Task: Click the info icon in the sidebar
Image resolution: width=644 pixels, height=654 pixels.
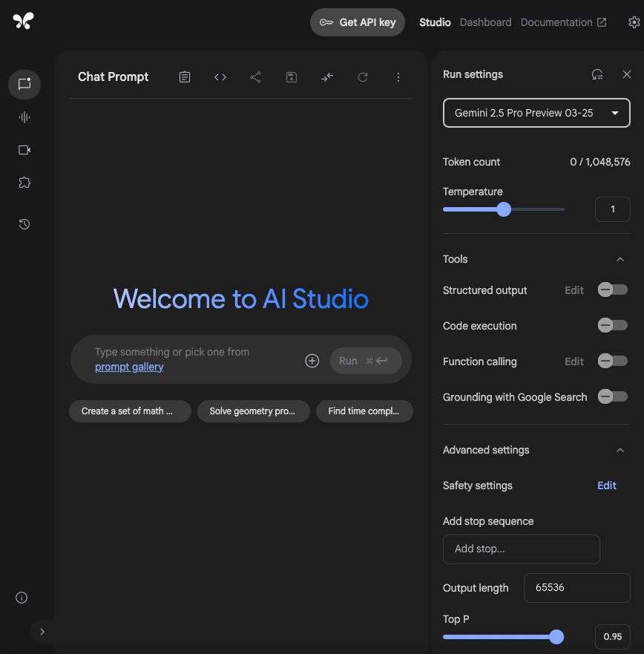Action: pos(22,598)
